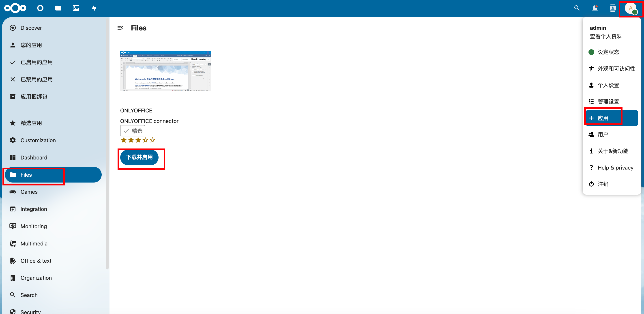Open 用户 in user menu
This screenshot has height=314, width=644.
[x=612, y=135]
